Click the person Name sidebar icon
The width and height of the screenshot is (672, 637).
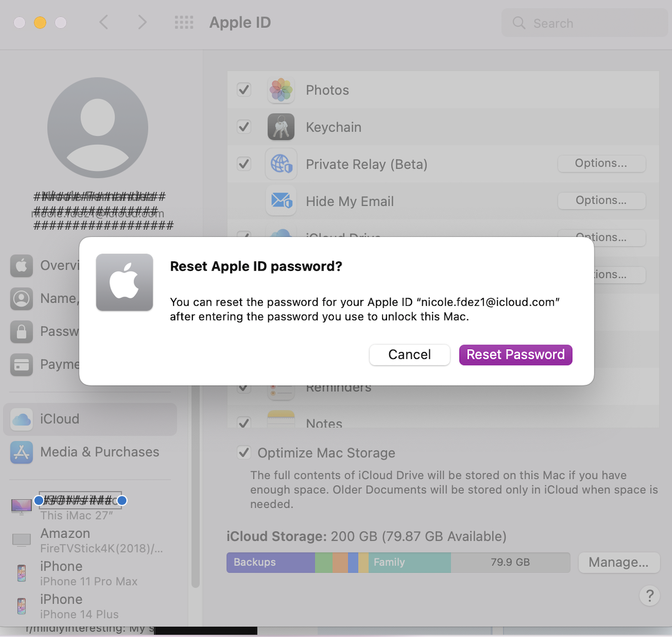[22, 299]
